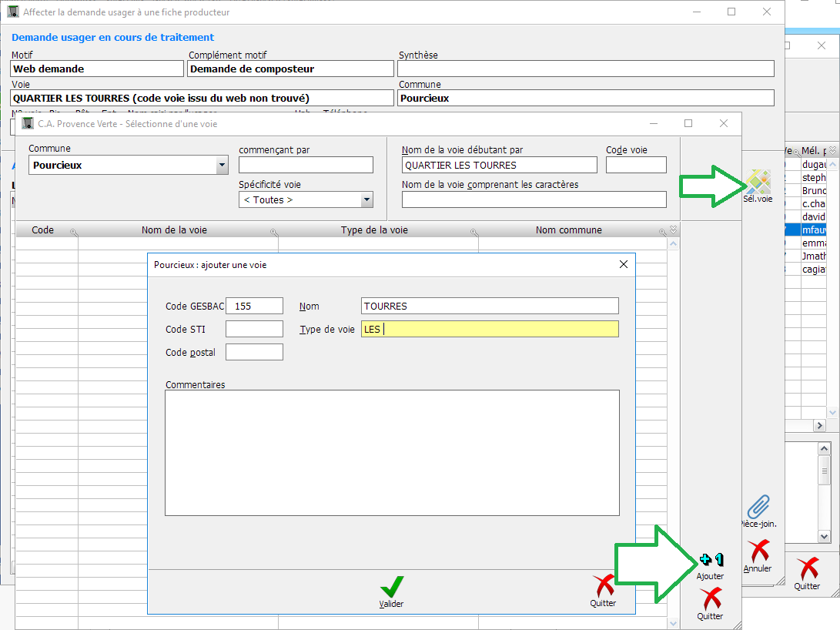The image size is (840, 630).
Task: Open the Pièce-join. paperclip attachment
Action: [758, 507]
